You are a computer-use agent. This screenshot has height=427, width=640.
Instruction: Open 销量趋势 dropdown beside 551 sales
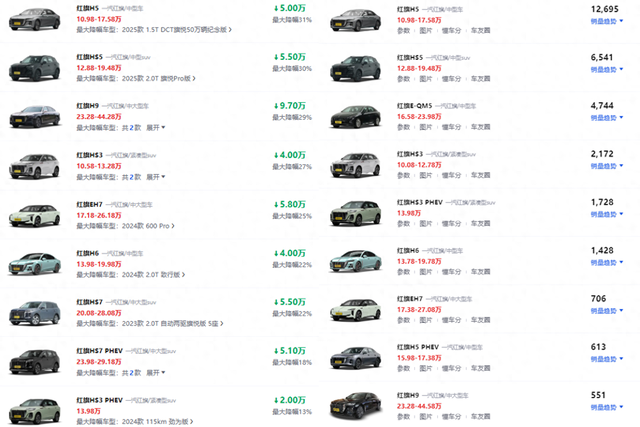[x=607, y=407]
